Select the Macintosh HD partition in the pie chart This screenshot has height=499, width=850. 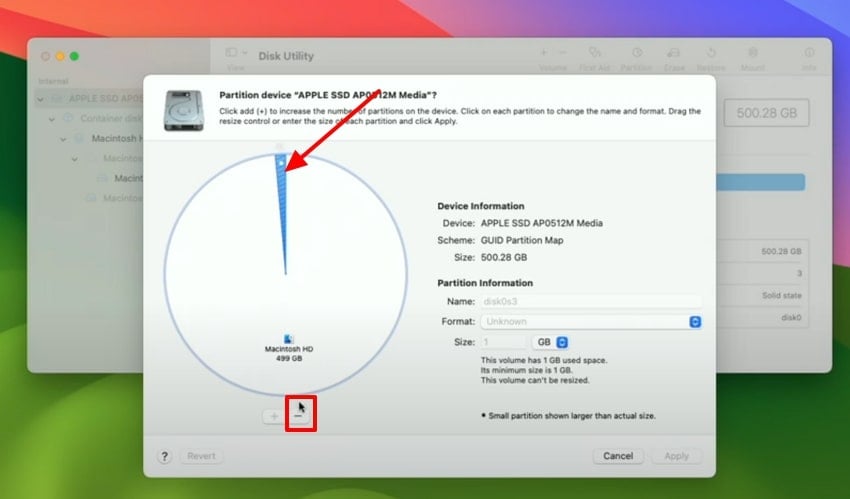pyautogui.click(x=289, y=349)
